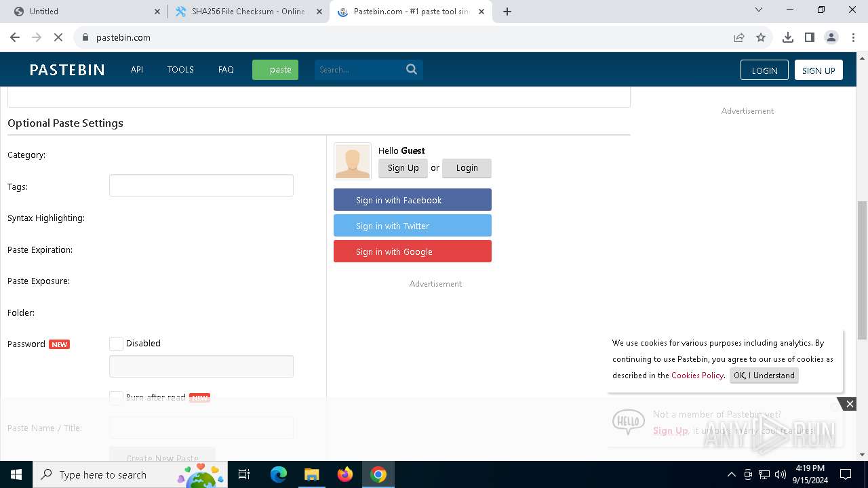Launch Firefox from the taskbar
Image resolution: width=868 pixels, height=488 pixels.
click(x=345, y=474)
